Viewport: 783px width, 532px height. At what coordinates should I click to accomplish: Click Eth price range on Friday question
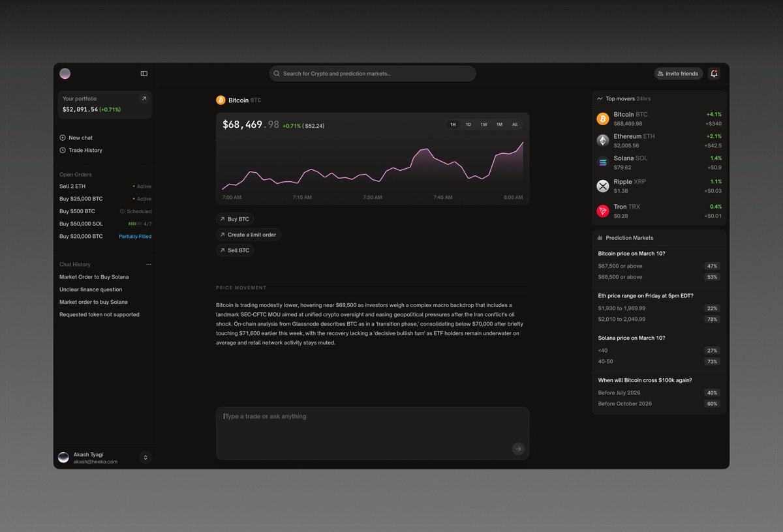646,295
